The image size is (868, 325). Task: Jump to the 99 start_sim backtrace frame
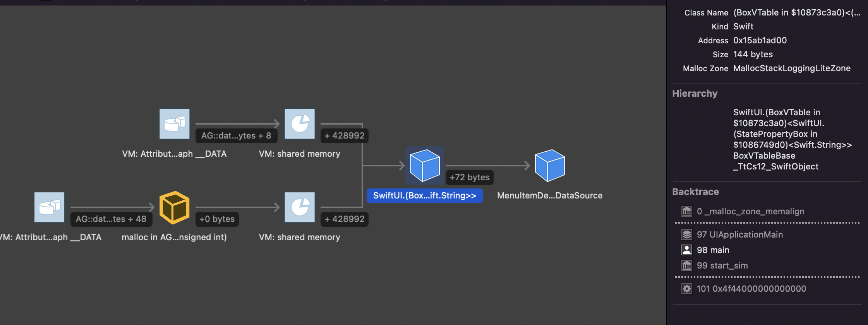(722, 266)
